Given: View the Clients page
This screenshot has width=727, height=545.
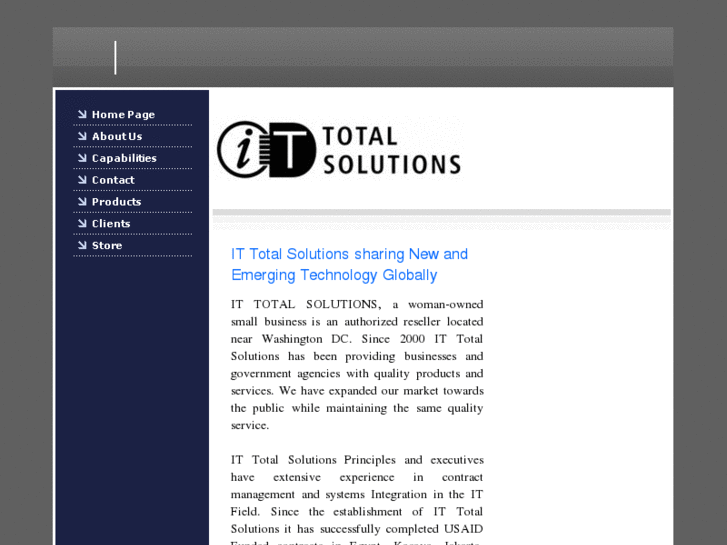Looking at the screenshot, I should (111, 224).
